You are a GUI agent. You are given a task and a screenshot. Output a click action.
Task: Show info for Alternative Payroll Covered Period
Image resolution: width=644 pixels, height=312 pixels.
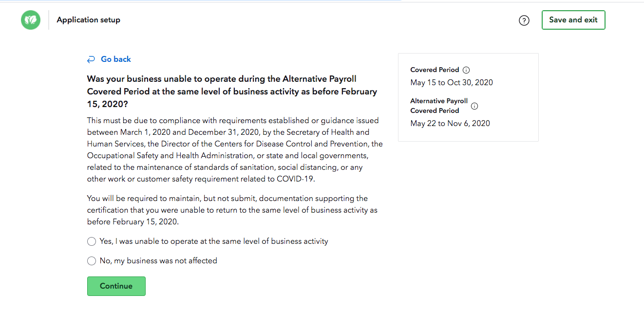pyautogui.click(x=474, y=106)
